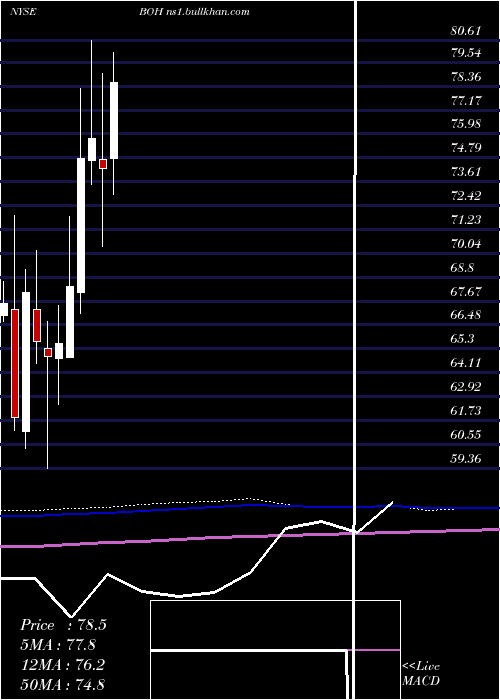The width and height of the screenshot is (500, 700).
Task: Select the small red candlestick near 74.79
Action: (103, 164)
